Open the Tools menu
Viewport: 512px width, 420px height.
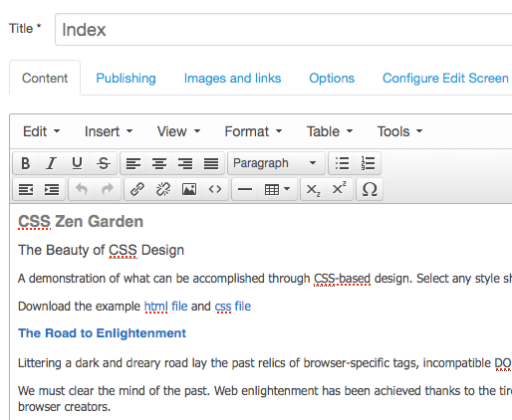coord(399,131)
